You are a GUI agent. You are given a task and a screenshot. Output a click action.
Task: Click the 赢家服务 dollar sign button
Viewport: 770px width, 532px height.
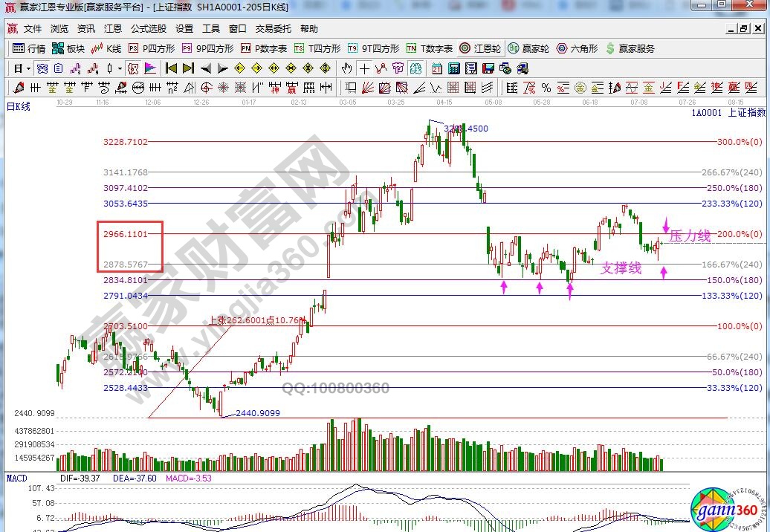click(632, 49)
